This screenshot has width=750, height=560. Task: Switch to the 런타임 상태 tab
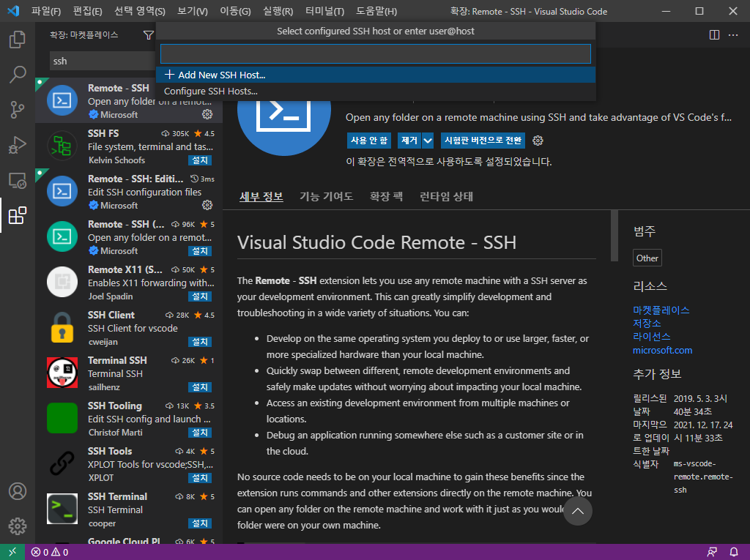pyautogui.click(x=446, y=197)
